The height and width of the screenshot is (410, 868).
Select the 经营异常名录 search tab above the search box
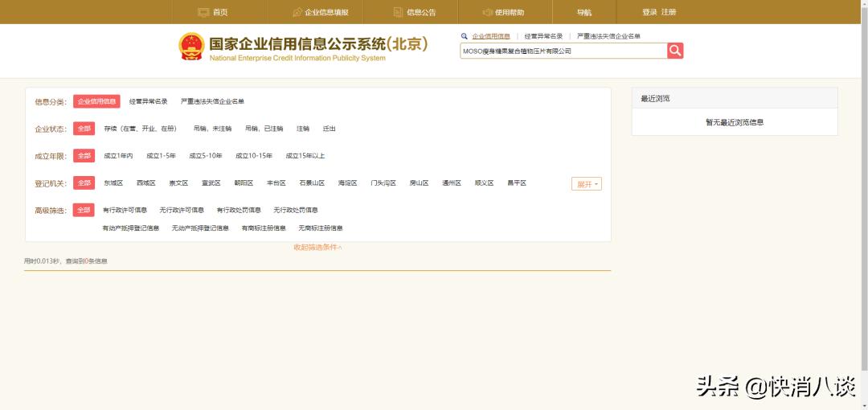543,36
